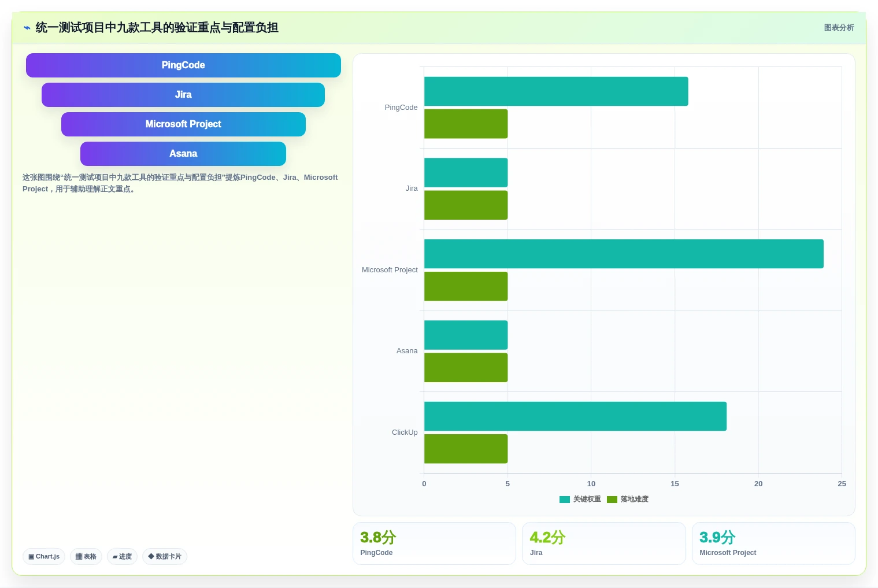
Task: Click PingCode green 落地难度 bar
Action: coord(466,124)
